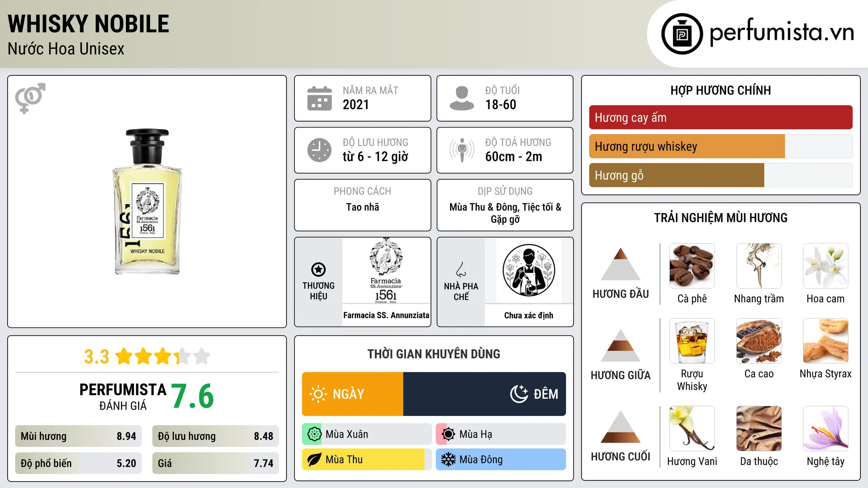Image resolution: width=868 pixels, height=488 pixels.
Task: Click the Mùa Thu & Đông occasion text
Action: click(505, 213)
